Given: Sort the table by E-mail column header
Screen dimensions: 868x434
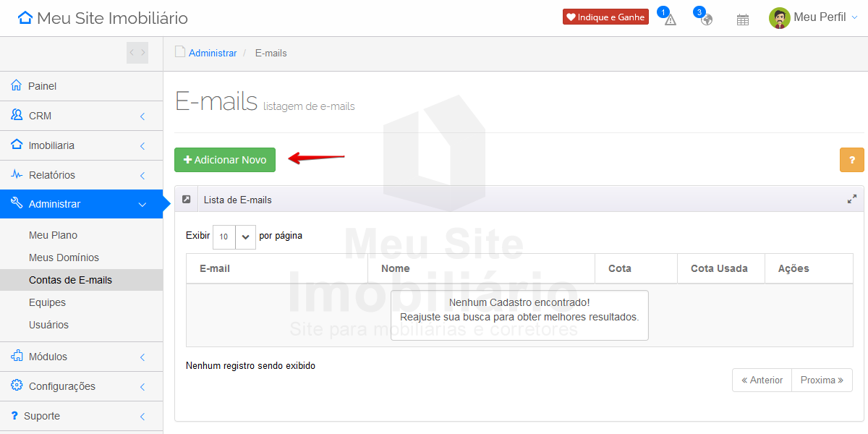Looking at the screenshot, I should pyautogui.click(x=215, y=268).
